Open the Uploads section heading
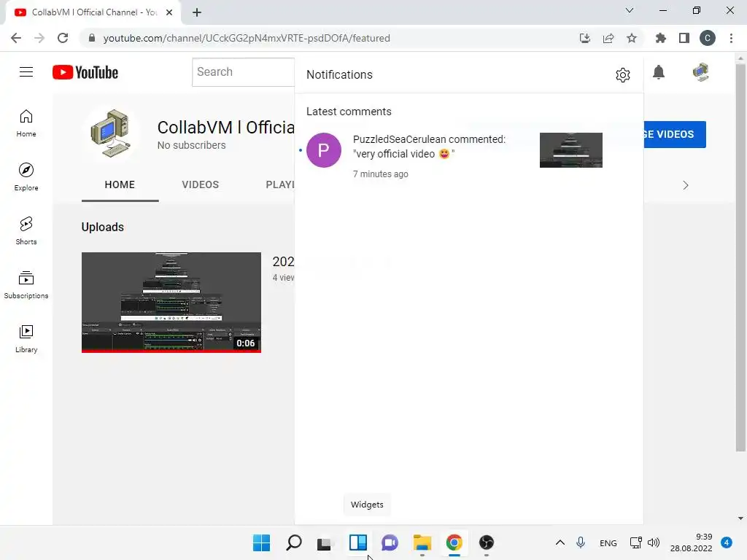 [x=102, y=227]
